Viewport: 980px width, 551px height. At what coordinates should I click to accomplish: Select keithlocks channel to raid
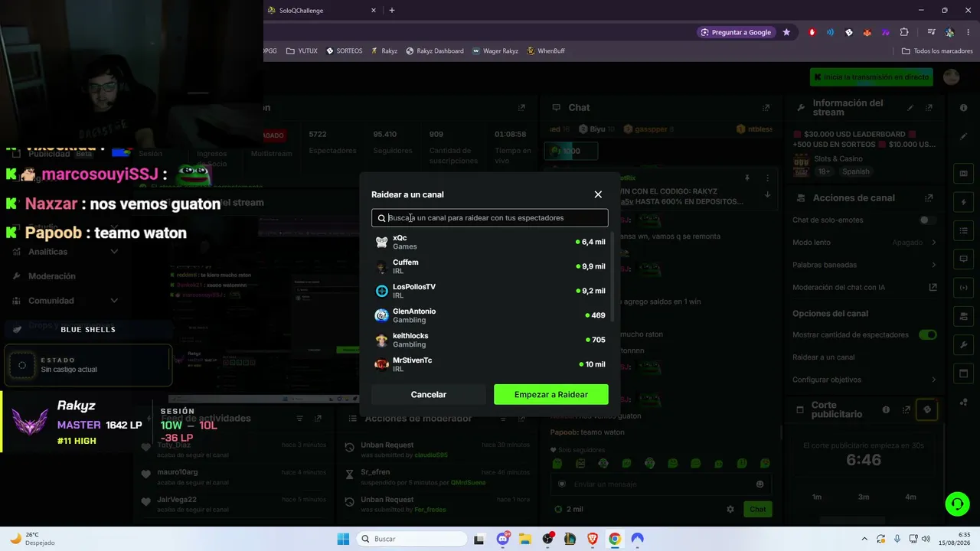coord(490,341)
